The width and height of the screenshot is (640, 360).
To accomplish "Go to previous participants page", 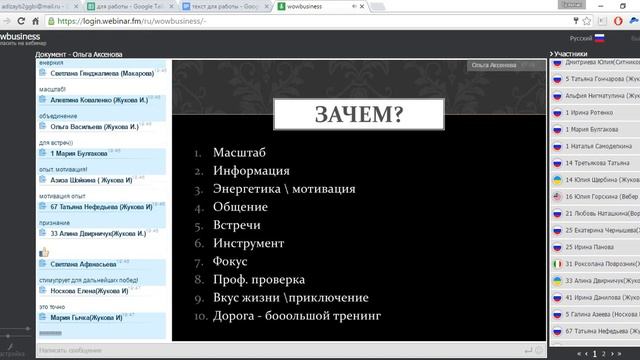I will tap(587, 354).
